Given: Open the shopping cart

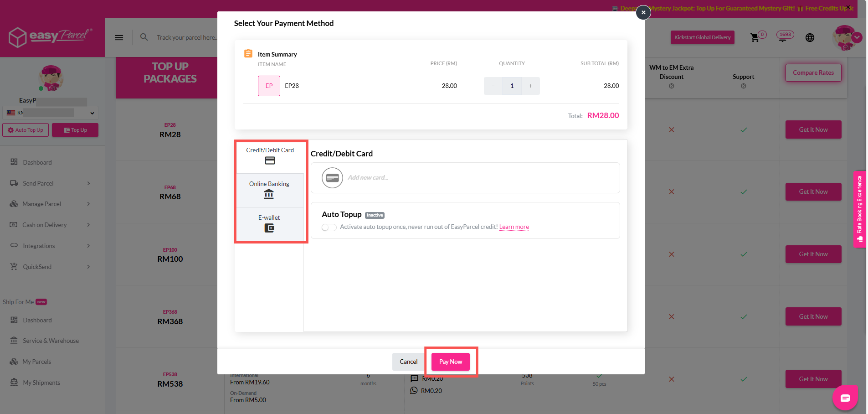Looking at the screenshot, I should 755,37.
